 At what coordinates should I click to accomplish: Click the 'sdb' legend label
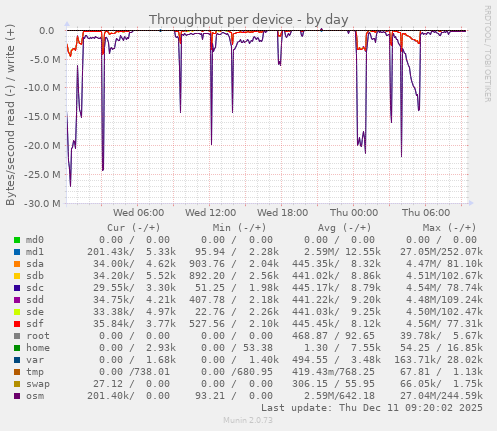35,276
